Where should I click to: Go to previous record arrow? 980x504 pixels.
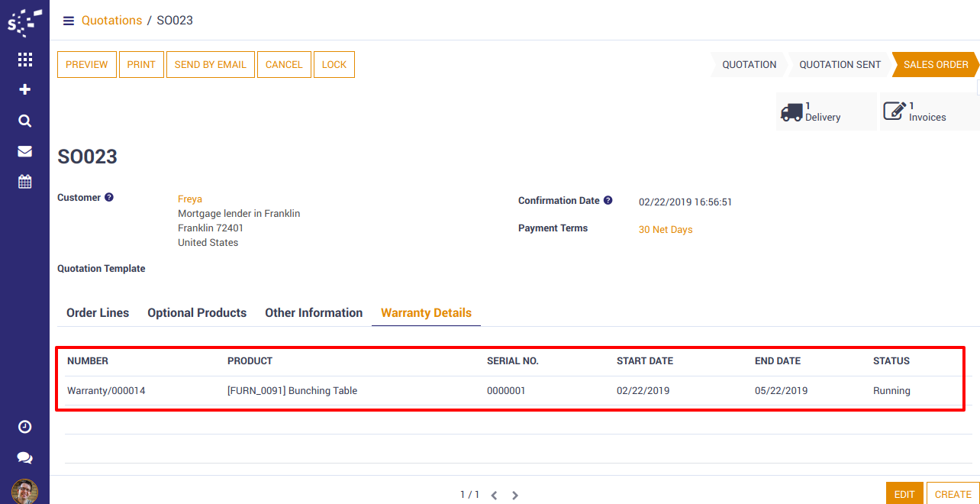coord(494,495)
